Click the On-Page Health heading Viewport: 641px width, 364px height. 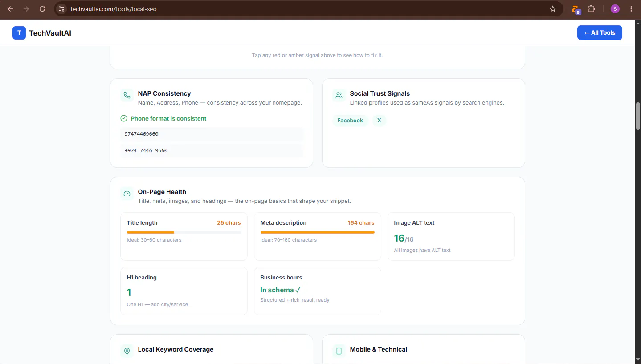point(162,192)
